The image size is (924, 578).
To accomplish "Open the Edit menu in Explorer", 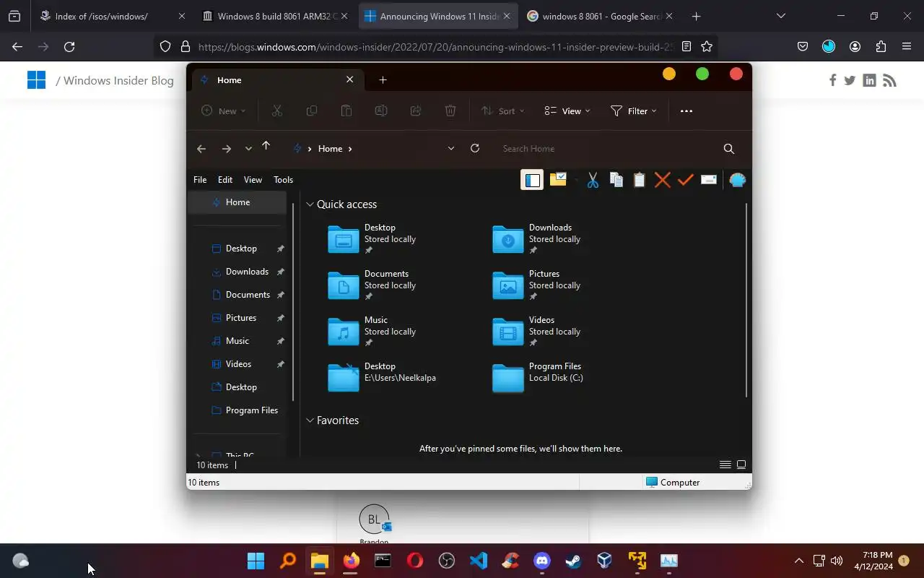I will point(225,180).
